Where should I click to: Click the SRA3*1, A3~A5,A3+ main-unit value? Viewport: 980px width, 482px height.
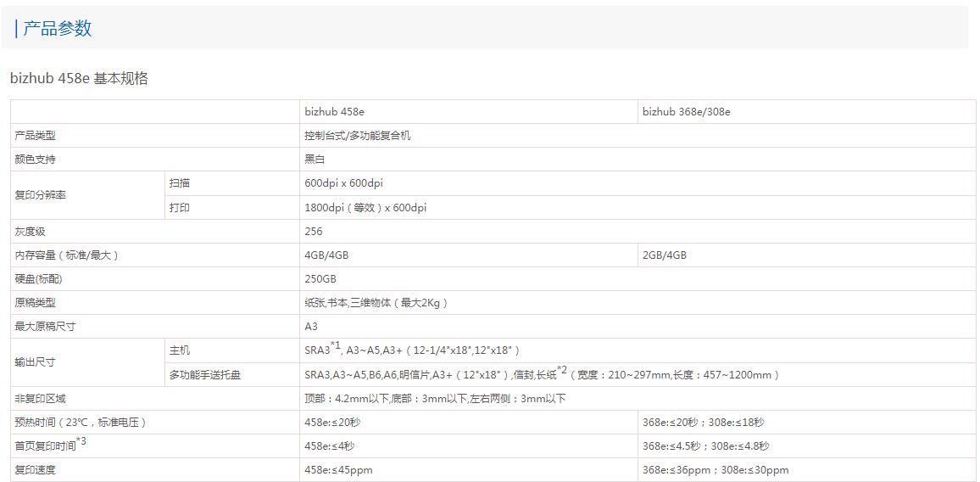tap(413, 349)
